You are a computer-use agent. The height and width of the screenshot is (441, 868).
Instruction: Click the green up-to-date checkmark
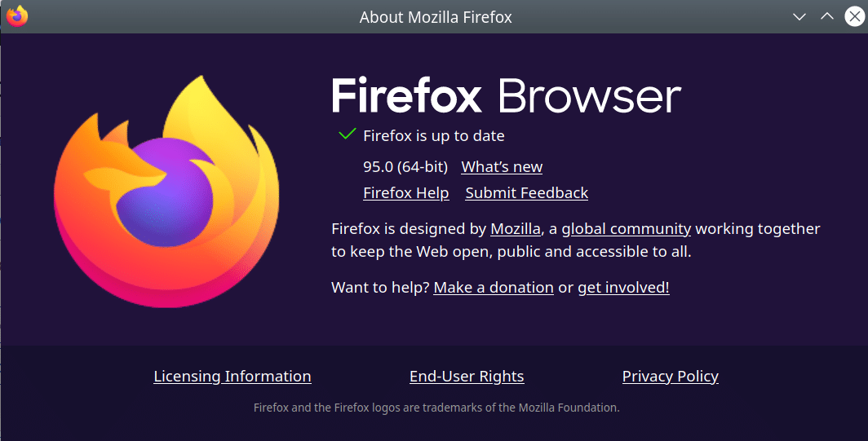[347, 135]
